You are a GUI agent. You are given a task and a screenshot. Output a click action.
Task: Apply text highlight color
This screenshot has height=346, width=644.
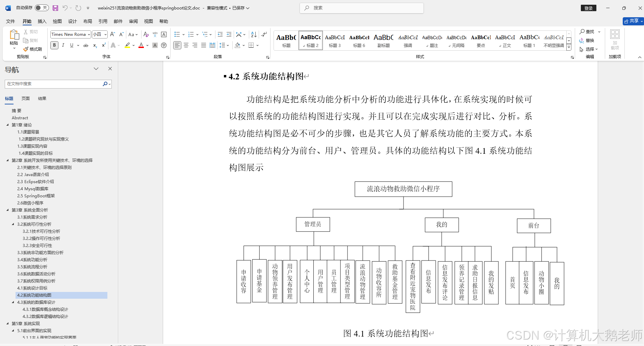point(127,45)
